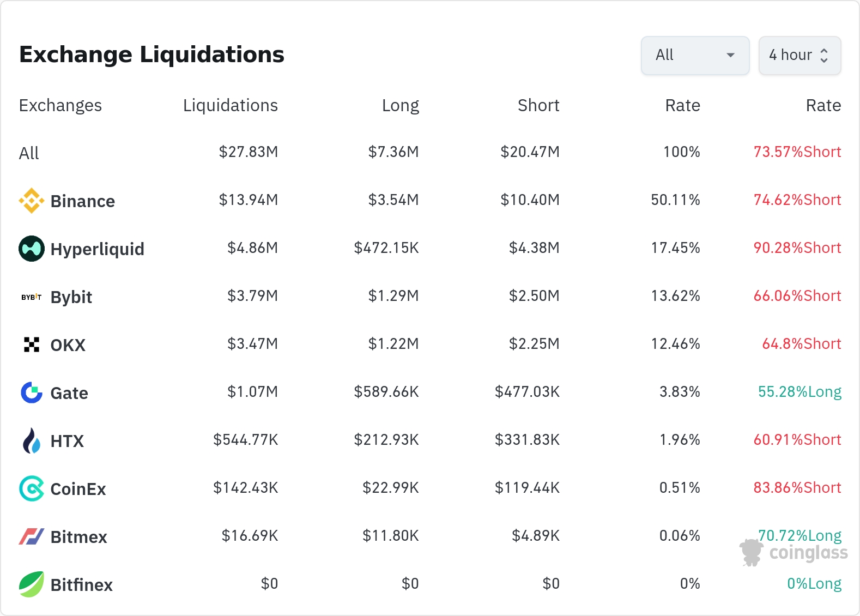Click the Exchanges column header
860x616 pixels.
[x=60, y=105]
